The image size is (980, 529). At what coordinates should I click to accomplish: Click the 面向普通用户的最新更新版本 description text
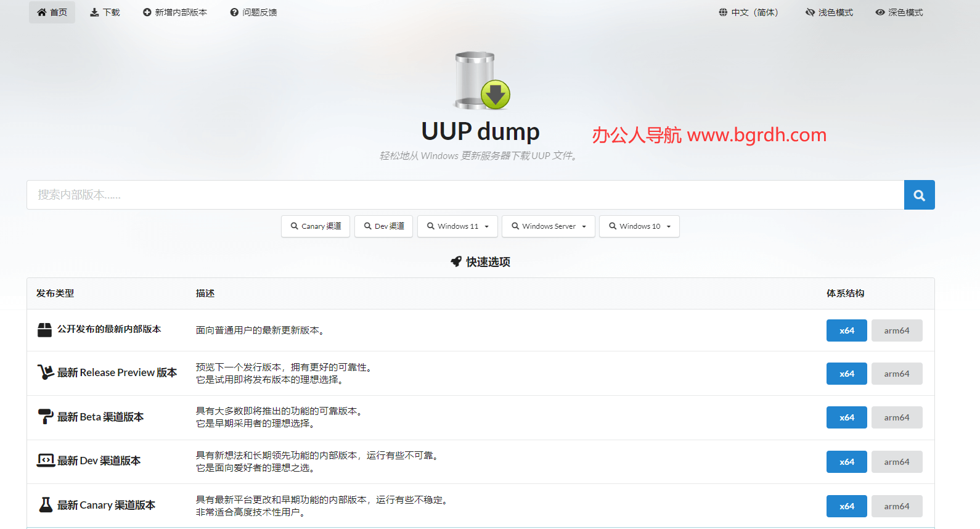pos(260,330)
